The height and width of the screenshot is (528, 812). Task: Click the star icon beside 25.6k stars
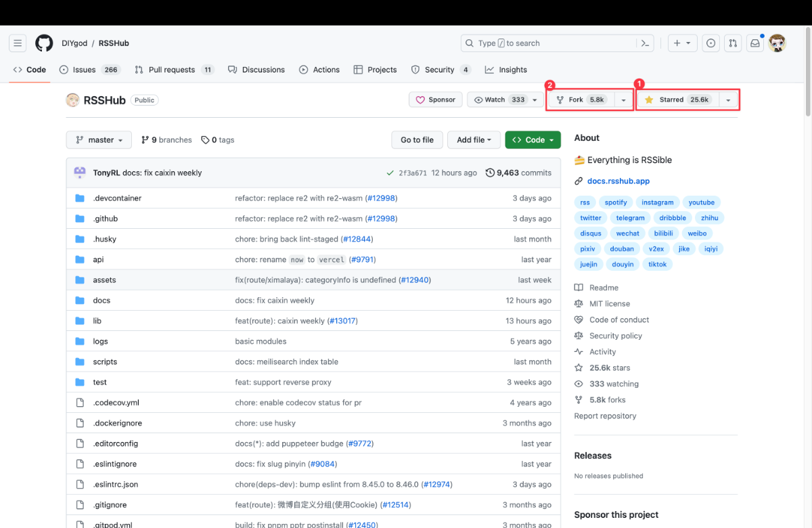(x=579, y=368)
